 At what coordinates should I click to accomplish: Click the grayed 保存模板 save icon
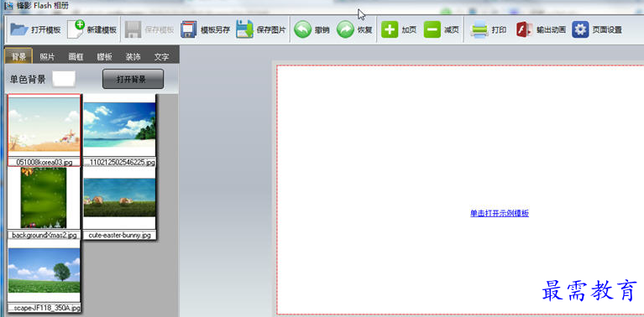click(133, 29)
